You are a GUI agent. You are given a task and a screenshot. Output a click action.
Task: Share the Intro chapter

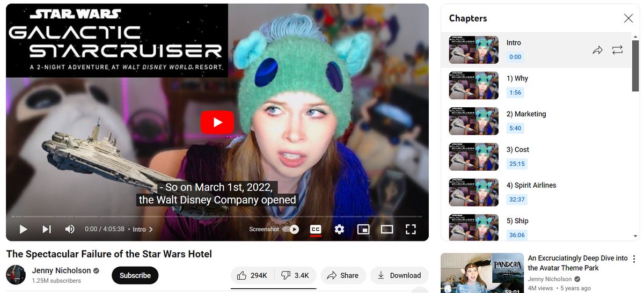click(597, 50)
